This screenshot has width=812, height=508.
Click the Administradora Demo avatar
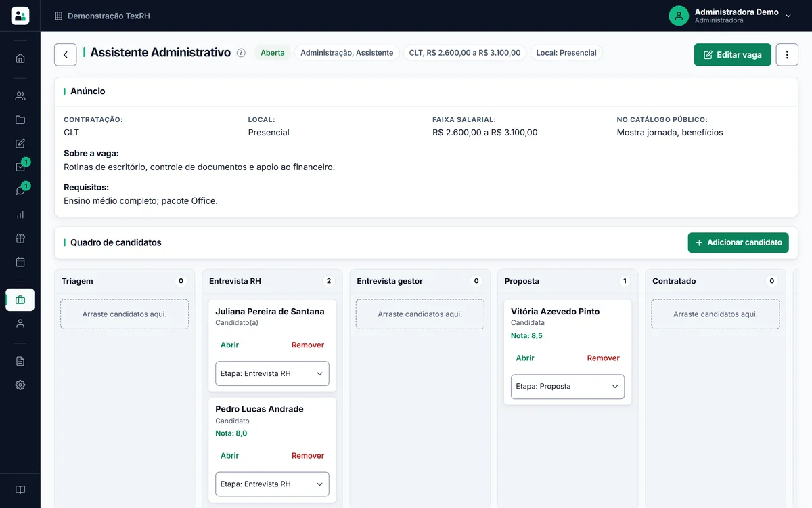pyautogui.click(x=679, y=16)
